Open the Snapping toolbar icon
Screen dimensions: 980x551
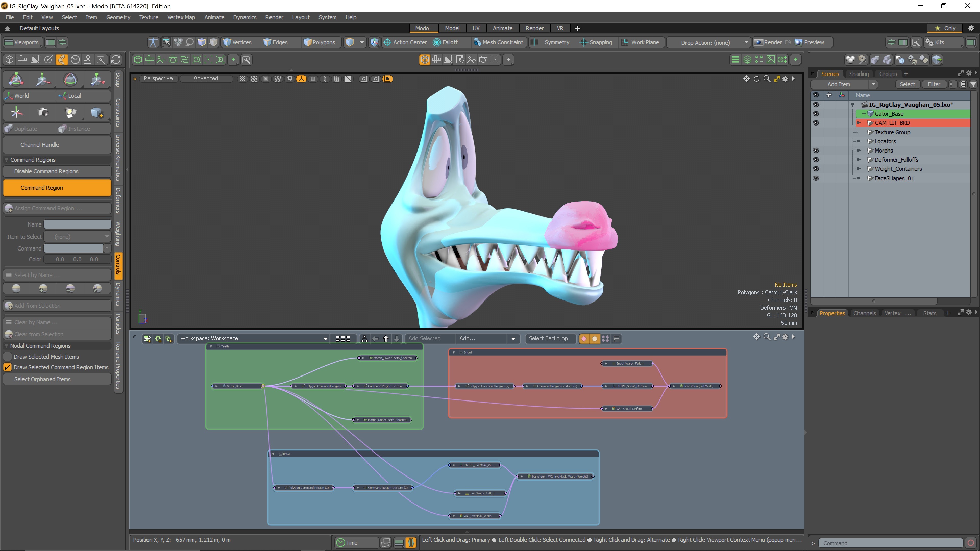click(x=584, y=42)
